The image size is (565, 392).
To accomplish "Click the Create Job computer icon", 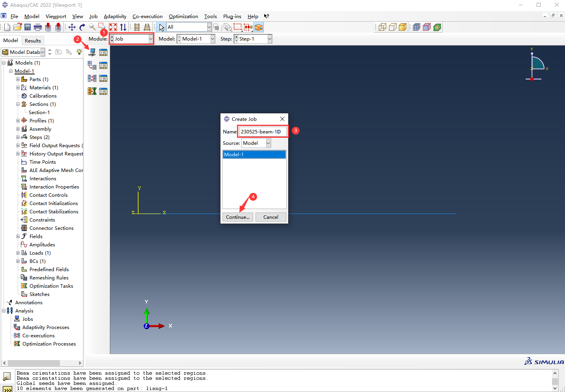I will 92,52.
